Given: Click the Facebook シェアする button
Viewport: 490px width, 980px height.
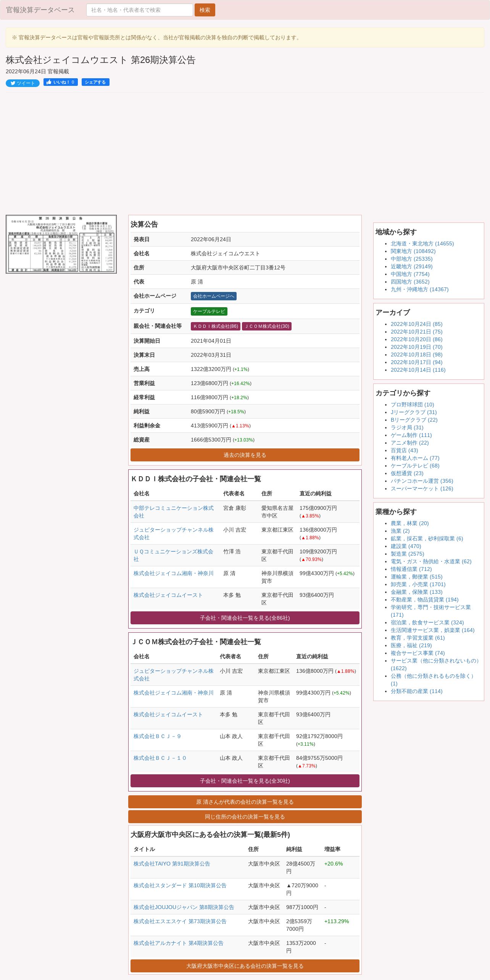Looking at the screenshot, I should 95,82.
